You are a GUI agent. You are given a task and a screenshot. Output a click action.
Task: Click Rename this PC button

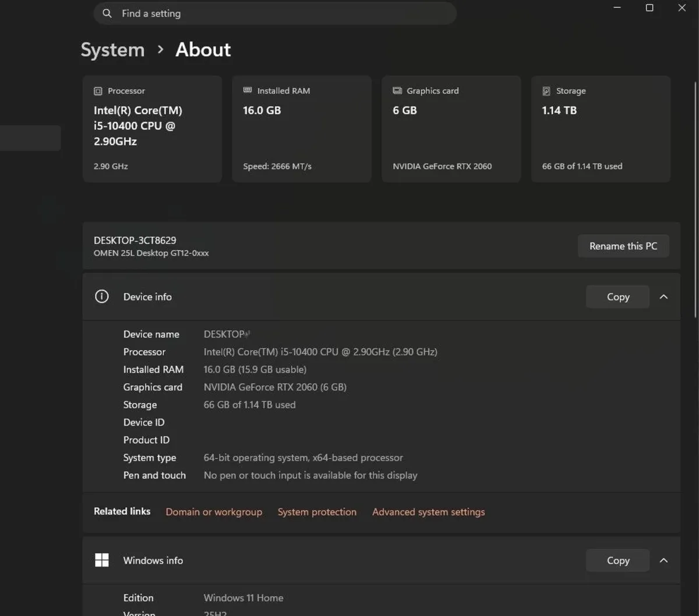coord(623,246)
